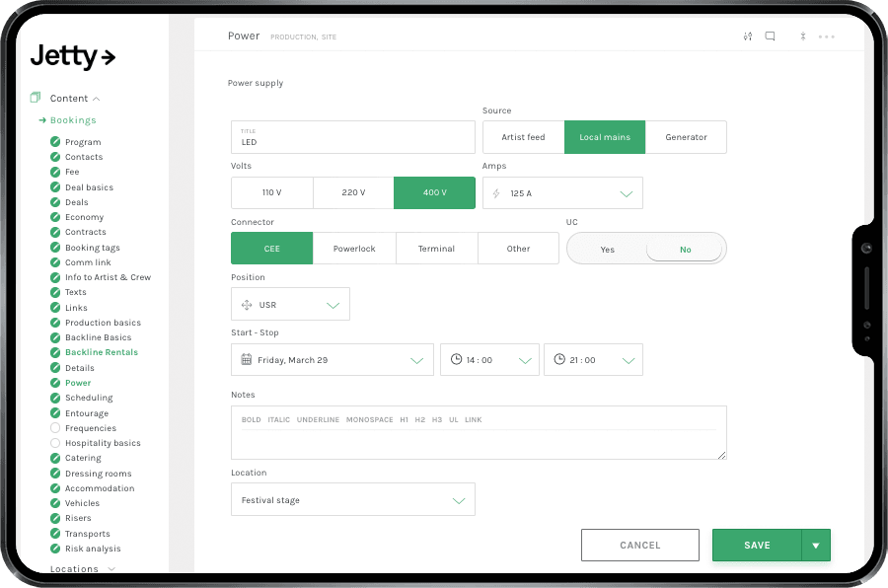Click the calendar icon in the Start field

click(246, 359)
